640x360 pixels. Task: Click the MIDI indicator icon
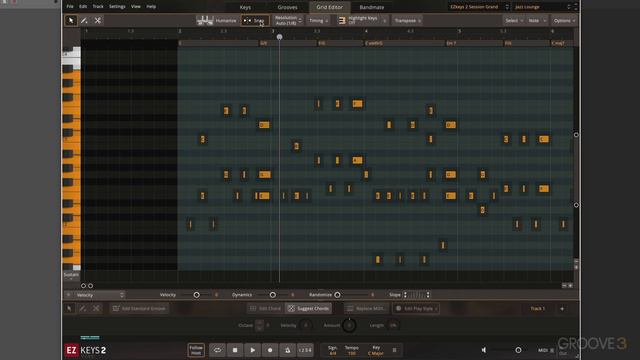[552, 350]
